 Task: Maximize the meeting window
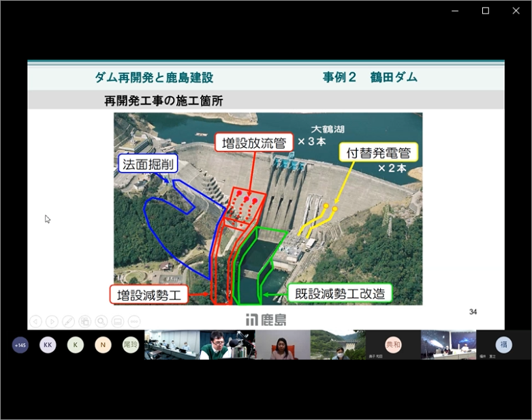(x=486, y=10)
